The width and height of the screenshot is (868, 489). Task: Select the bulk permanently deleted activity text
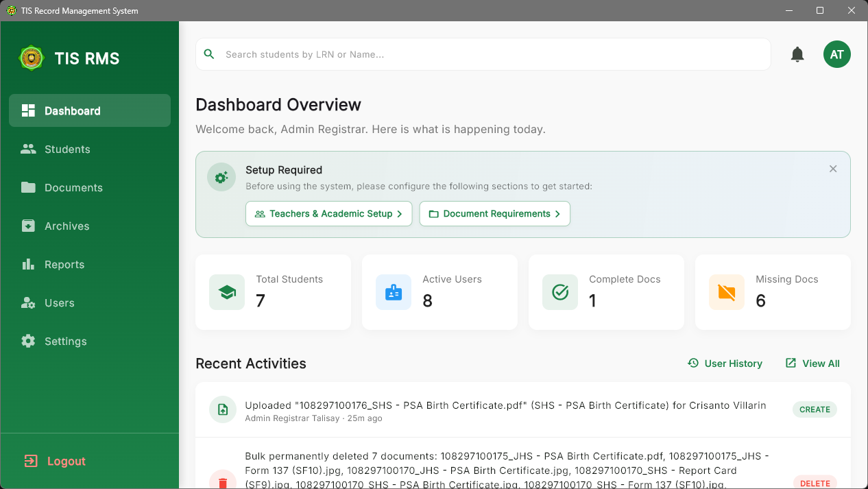click(x=507, y=470)
